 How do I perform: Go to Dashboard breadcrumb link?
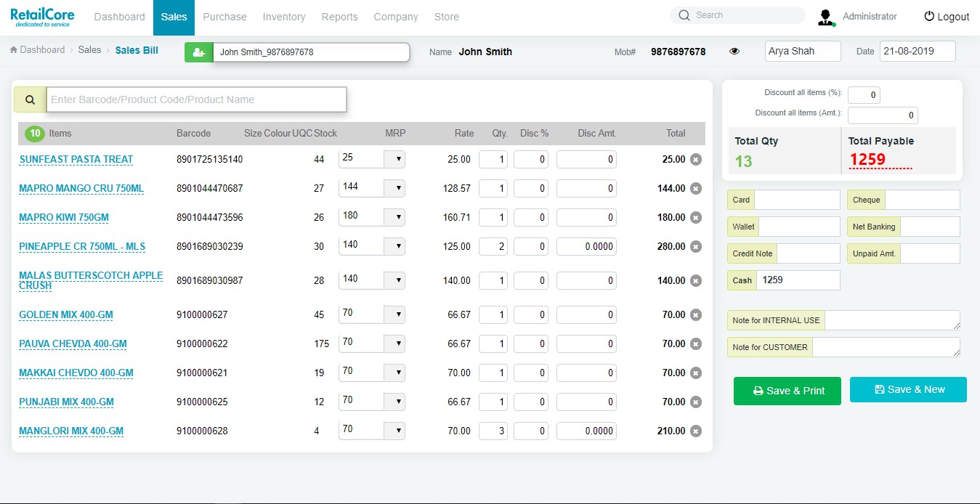point(42,50)
